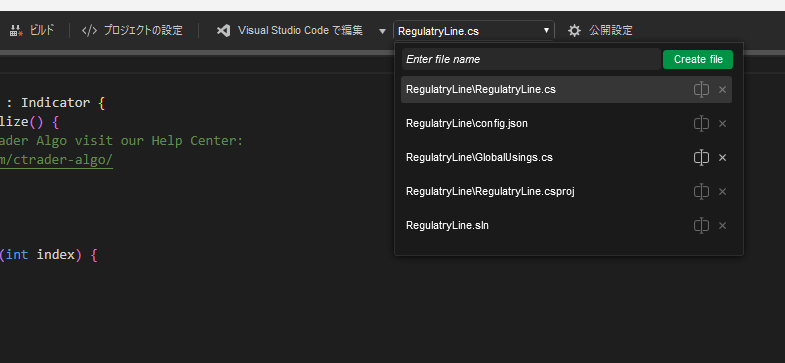
Task: Select RegulatryLine\config.json in file list
Action: pyautogui.click(x=566, y=123)
